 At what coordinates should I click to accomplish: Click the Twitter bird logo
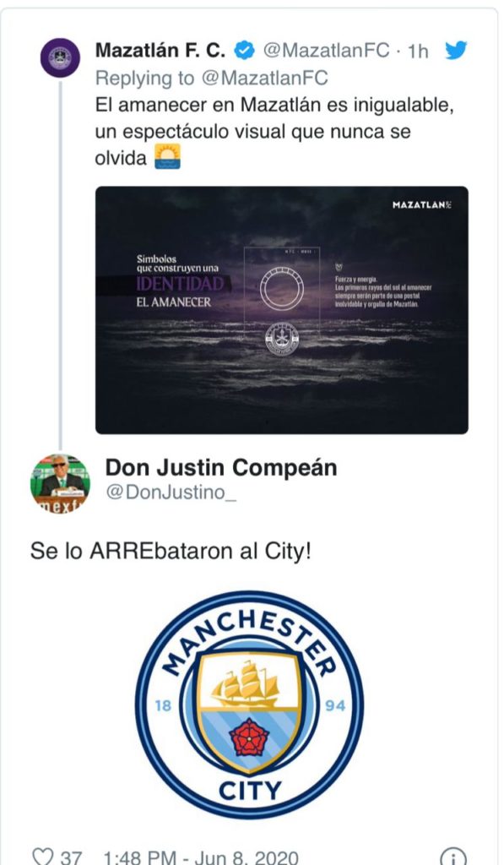coord(456,51)
